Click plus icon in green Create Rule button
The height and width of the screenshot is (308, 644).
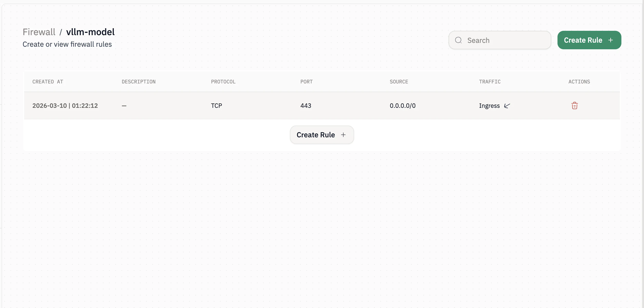click(611, 40)
